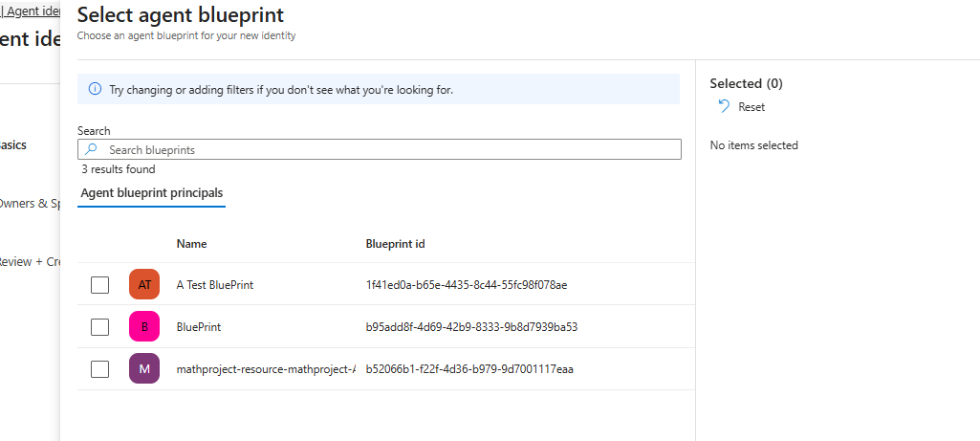
Task: Click the info icon in the filter hint banner
Action: click(95, 90)
